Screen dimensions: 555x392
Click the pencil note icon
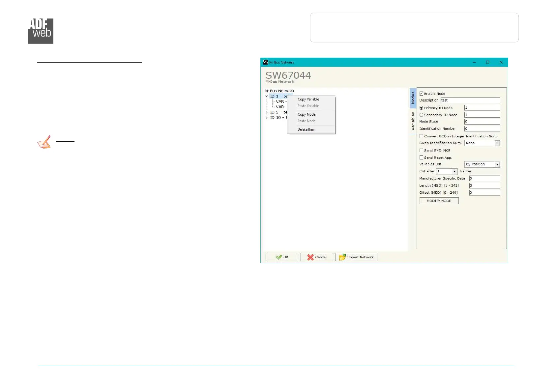[44, 142]
